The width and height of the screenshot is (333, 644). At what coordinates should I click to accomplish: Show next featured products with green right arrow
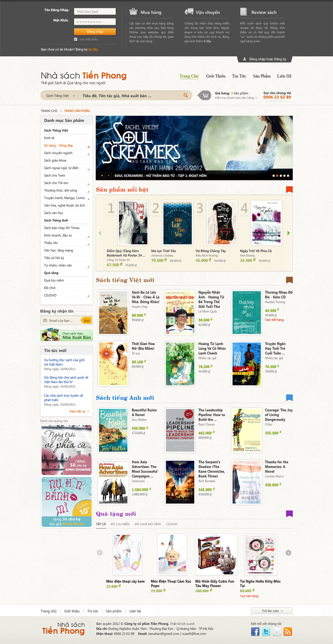[289, 233]
